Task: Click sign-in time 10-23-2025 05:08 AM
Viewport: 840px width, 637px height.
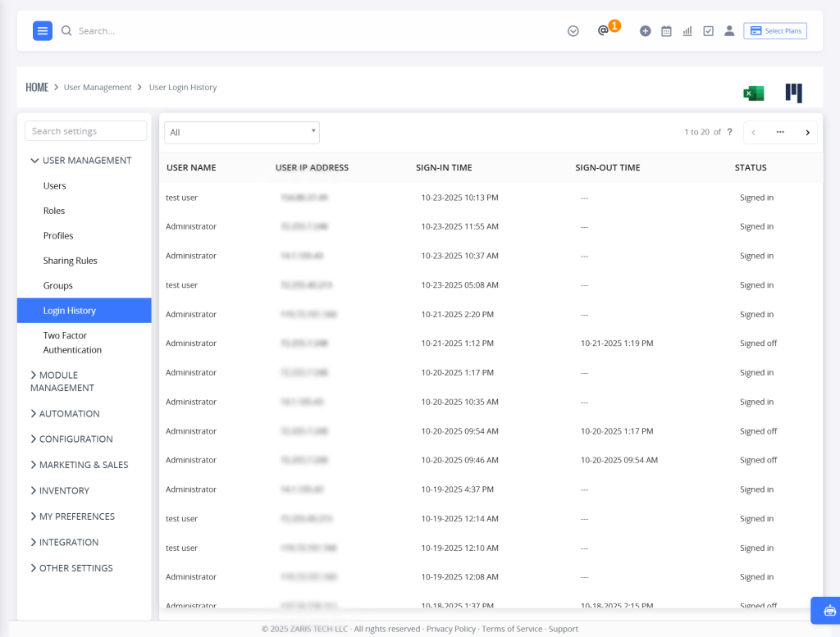Action: tap(459, 285)
